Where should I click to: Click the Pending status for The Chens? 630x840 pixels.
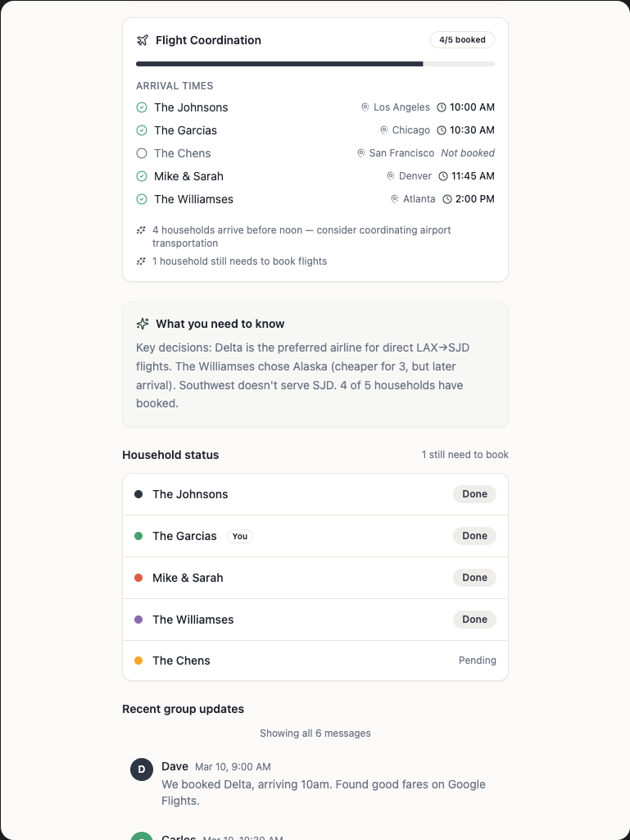477,661
